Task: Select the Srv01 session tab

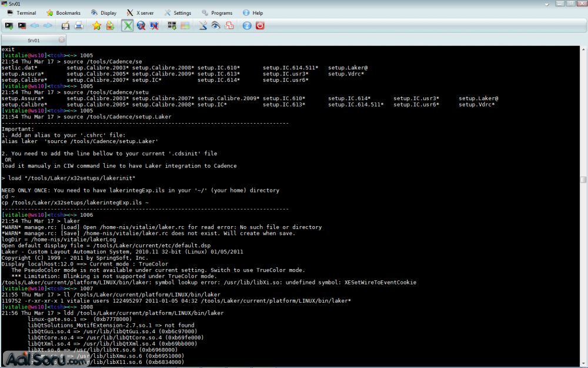Action: tap(34, 40)
